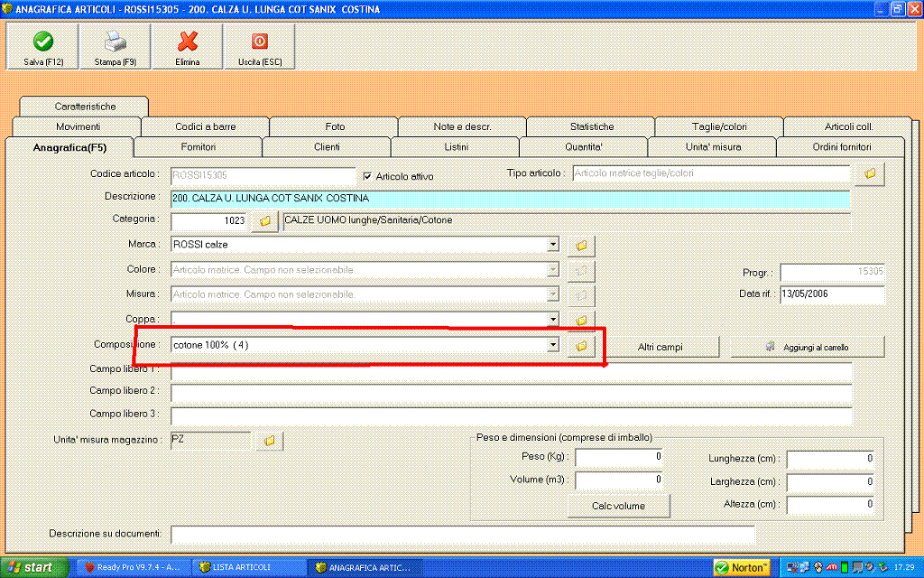Open the Taglie/colori tab

(x=719, y=126)
